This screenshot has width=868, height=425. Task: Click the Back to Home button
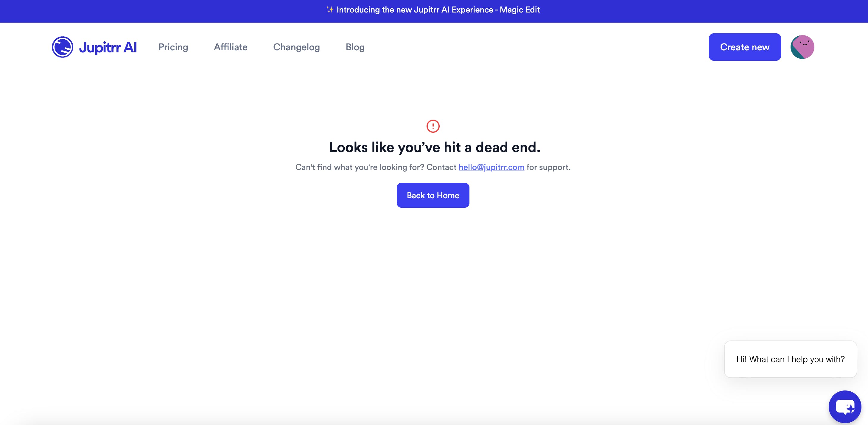(x=433, y=195)
